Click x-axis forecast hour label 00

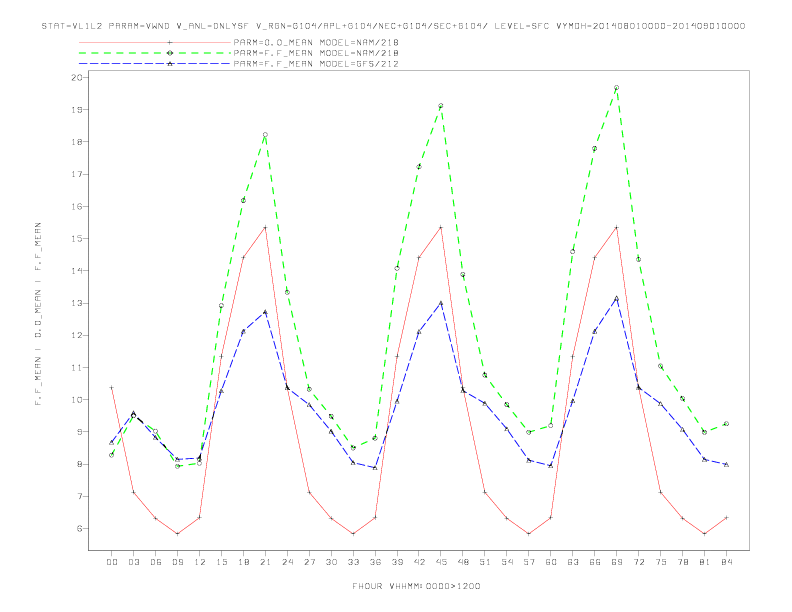tap(112, 562)
